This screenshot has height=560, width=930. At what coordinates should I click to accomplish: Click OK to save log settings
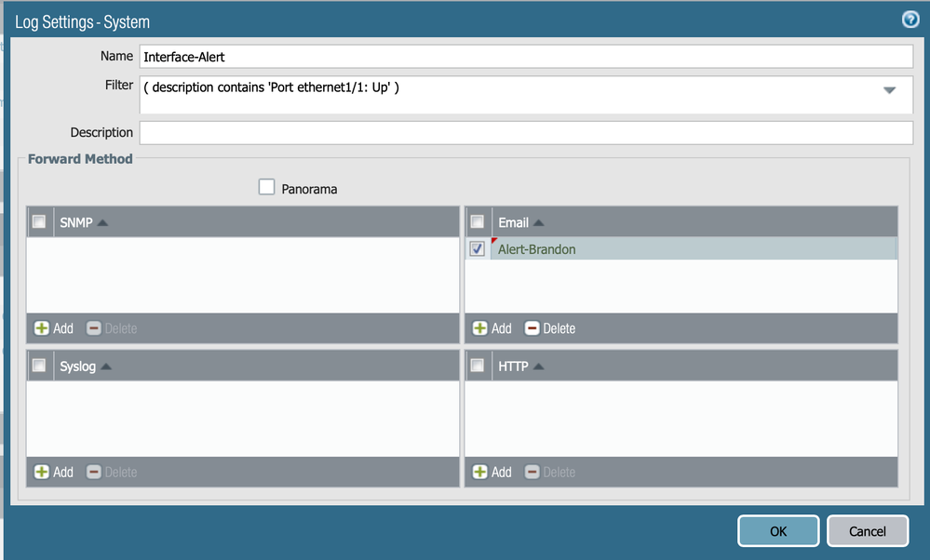(778, 531)
